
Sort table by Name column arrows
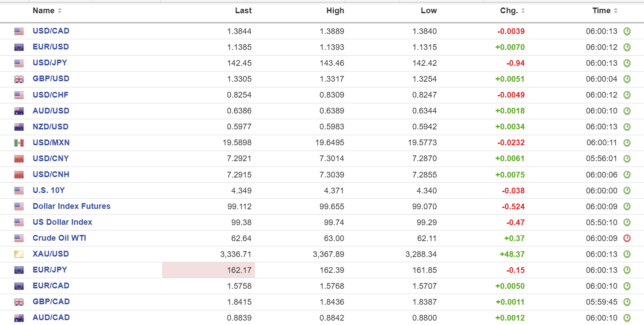pyautogui.click(x=60, y=11)
